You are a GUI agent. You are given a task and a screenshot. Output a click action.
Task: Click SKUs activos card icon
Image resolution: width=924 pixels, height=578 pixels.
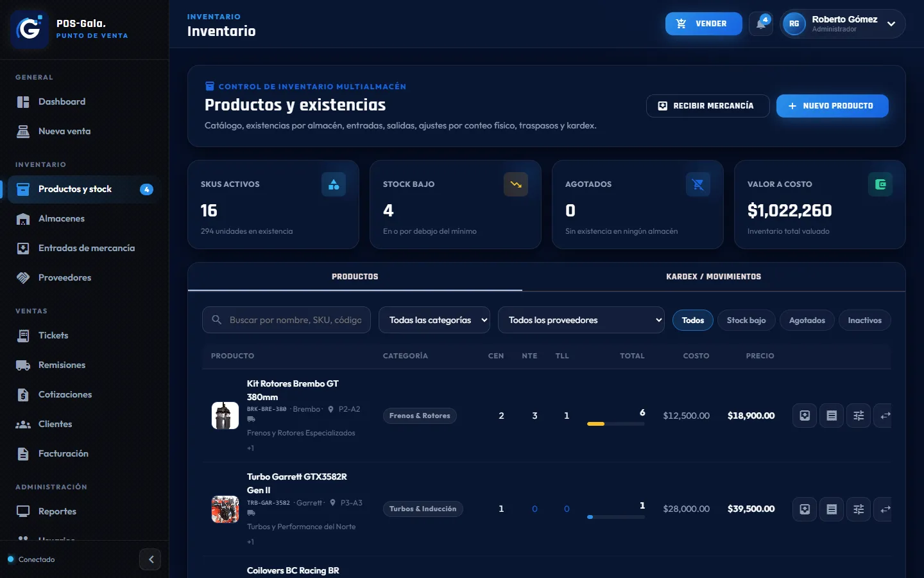[334, 184]
